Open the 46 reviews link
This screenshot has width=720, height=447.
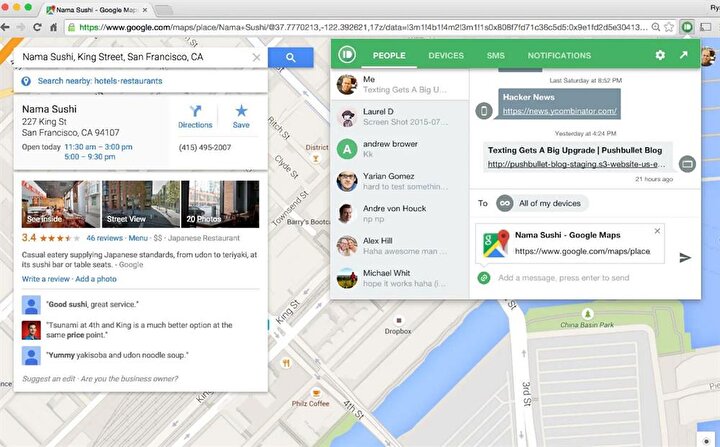coord(105,238)
